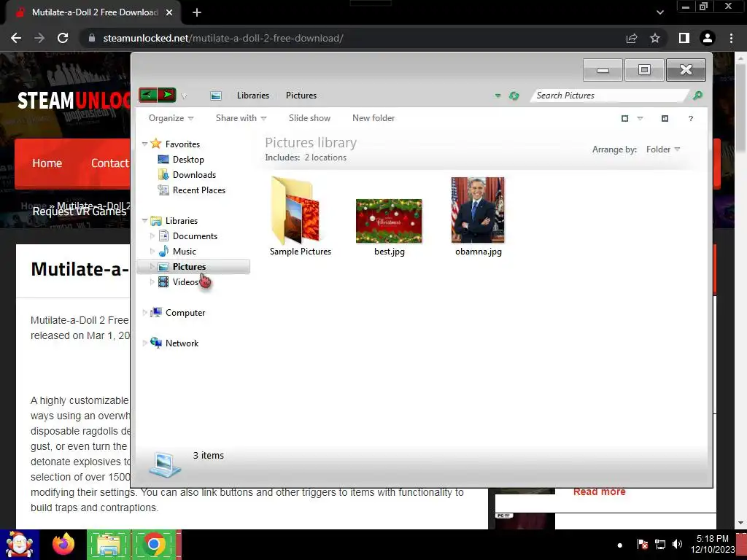Click the Forward arrow in Explorer
This screenshot has width=747, height=560.
167,95
